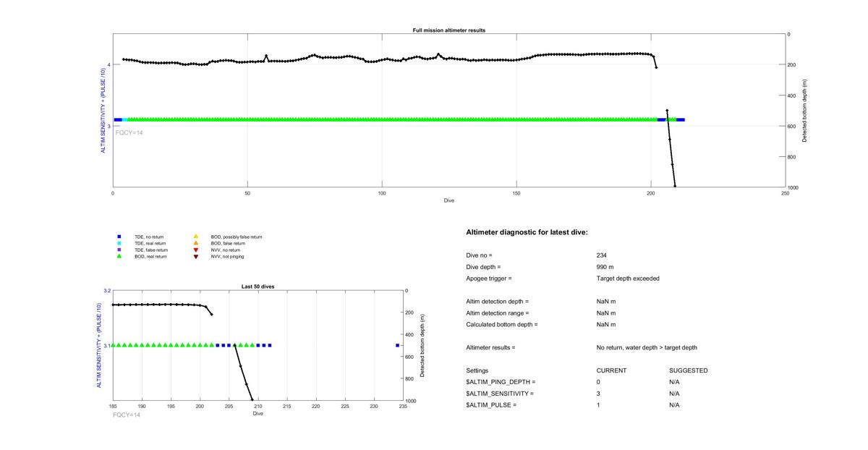Click the 'Altimeter results =' label
The width and height of the screenshot is (868, 450).
click(x=490, y=348)
